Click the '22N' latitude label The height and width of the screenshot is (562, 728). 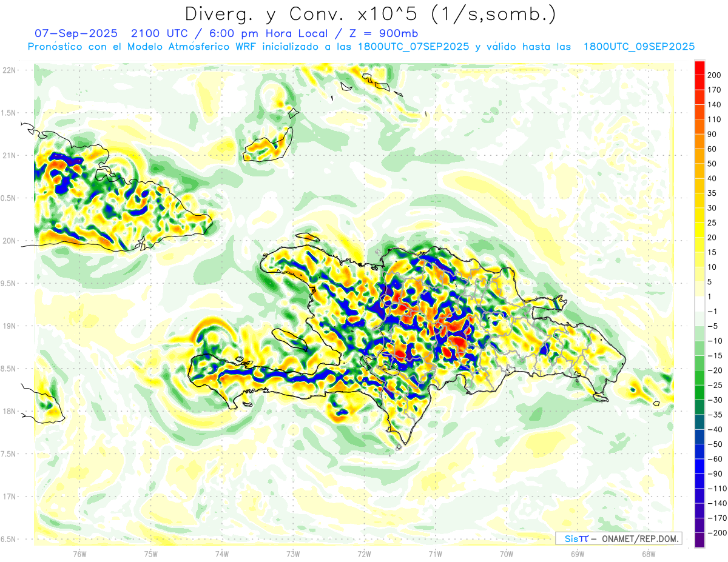pos(9,70)
